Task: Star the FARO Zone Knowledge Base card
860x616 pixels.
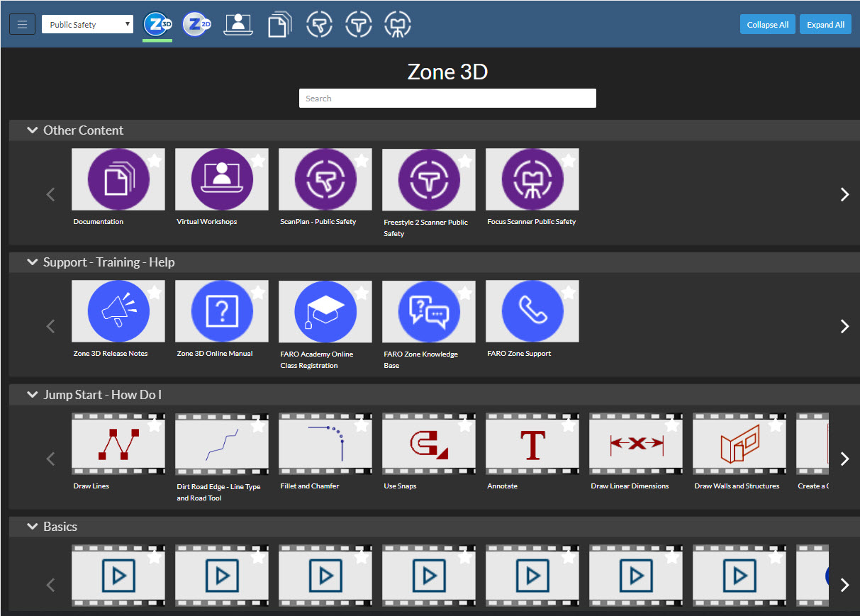Action: [465, 292]
